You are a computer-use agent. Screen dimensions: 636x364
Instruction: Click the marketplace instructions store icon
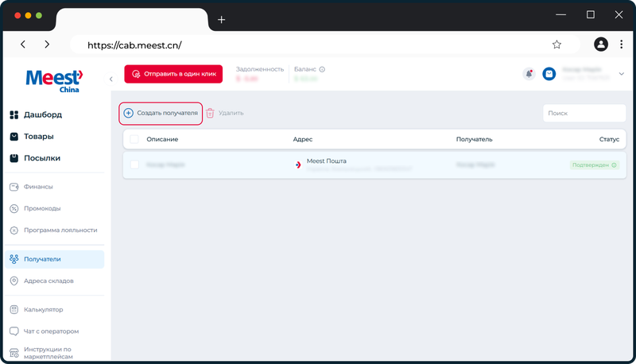(14, 353)
